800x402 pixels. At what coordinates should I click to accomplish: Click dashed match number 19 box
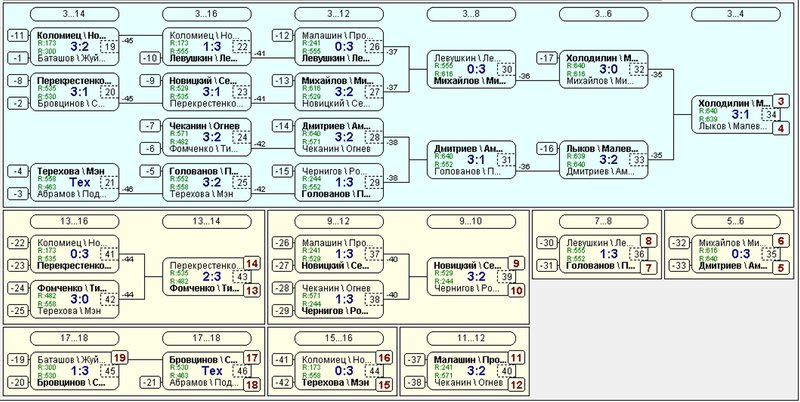[x=108, y=47]
